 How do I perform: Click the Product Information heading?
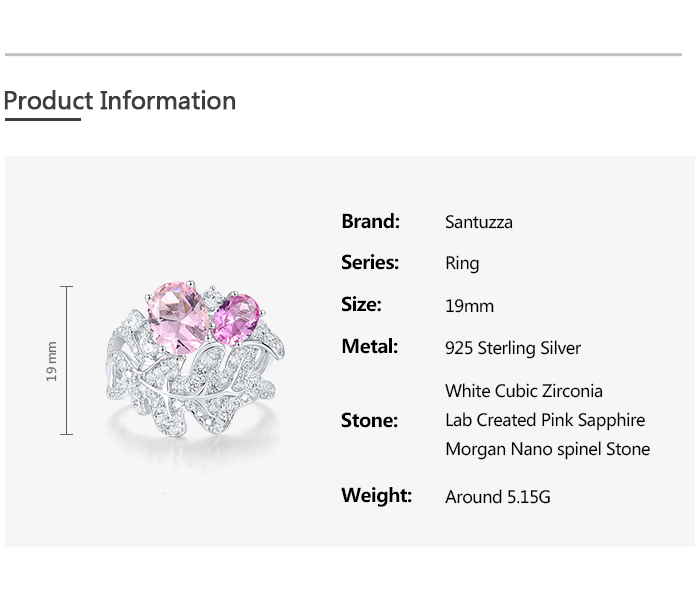[x=120, y=101]
